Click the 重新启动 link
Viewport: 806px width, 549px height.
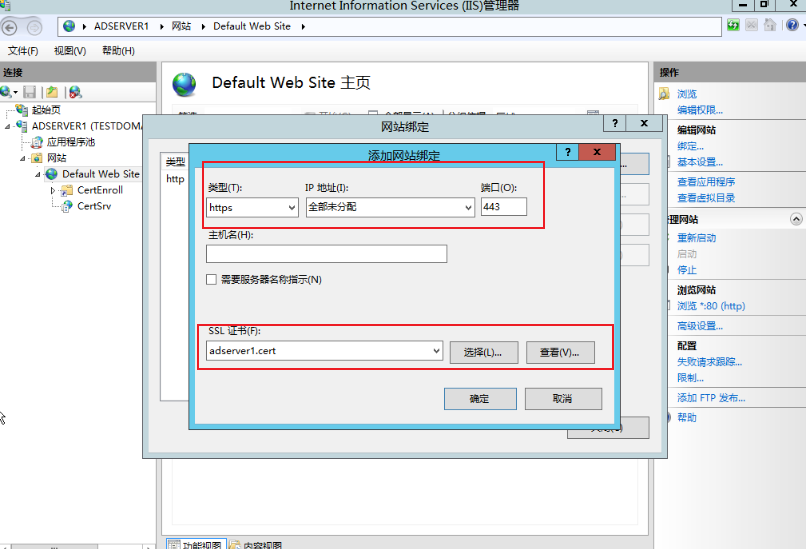(x=696, y=238)
